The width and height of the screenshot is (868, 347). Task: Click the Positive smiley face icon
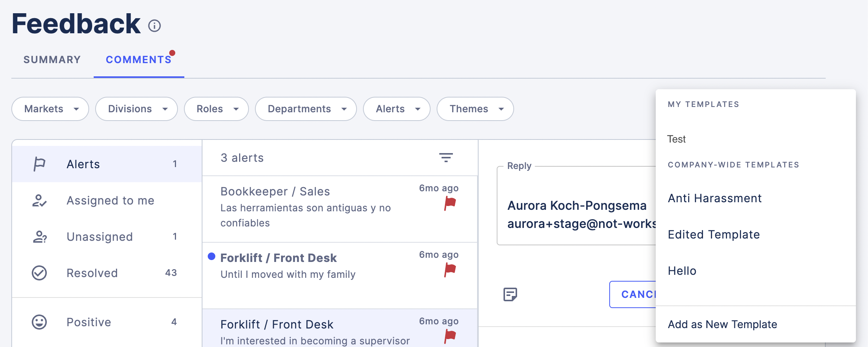point(39,322)
